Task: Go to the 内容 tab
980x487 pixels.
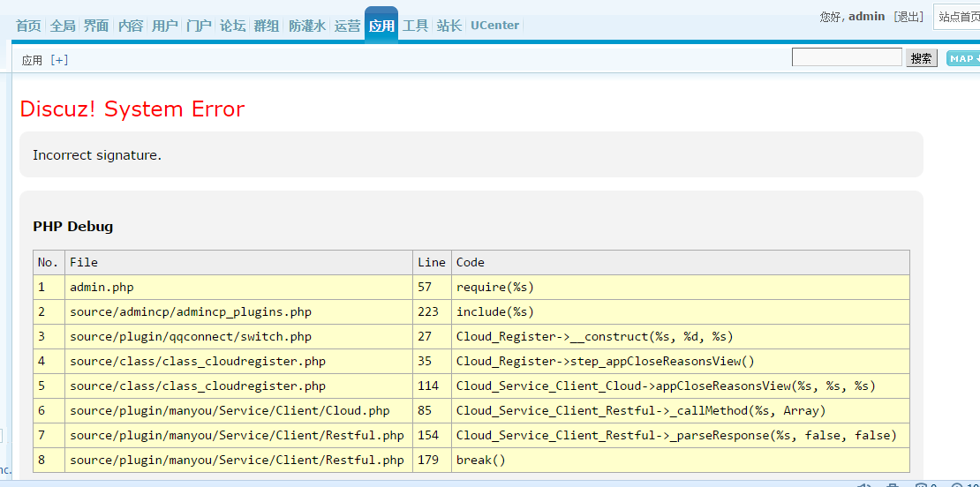Action: point(131,26)
